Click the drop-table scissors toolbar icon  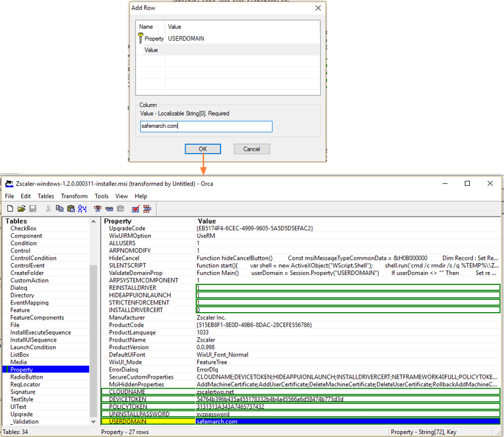[98, 208]
